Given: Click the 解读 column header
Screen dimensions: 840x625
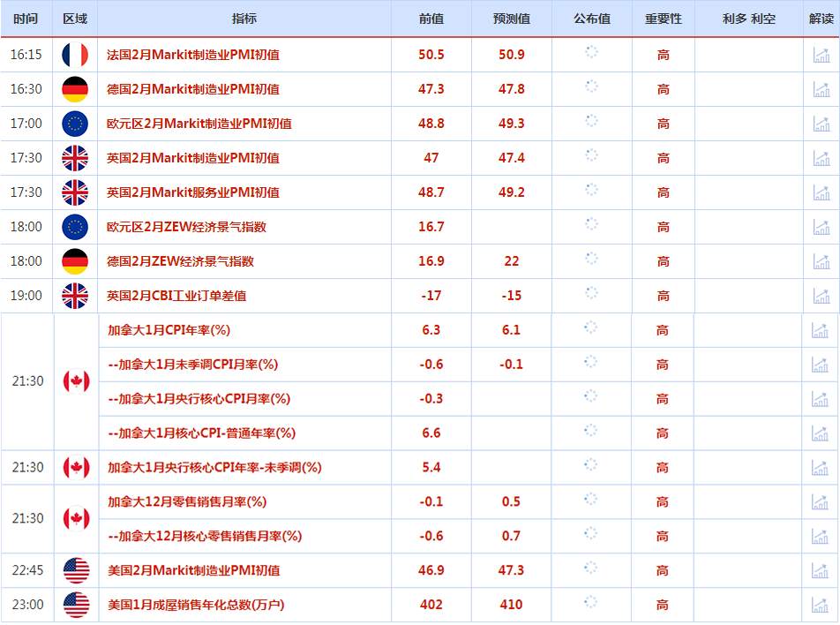Looking at the screenshot, I should pyautogui.click(x=821, y=19).
